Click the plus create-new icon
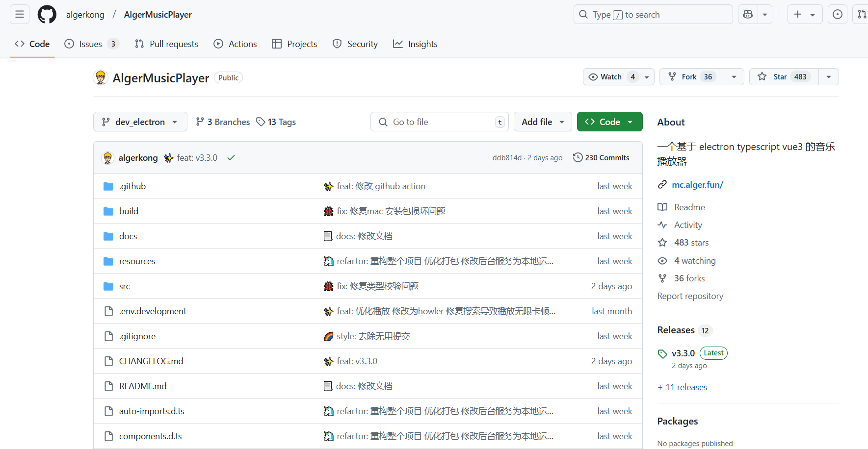This screenshot has height=449, width=868. tap(798, 14)
